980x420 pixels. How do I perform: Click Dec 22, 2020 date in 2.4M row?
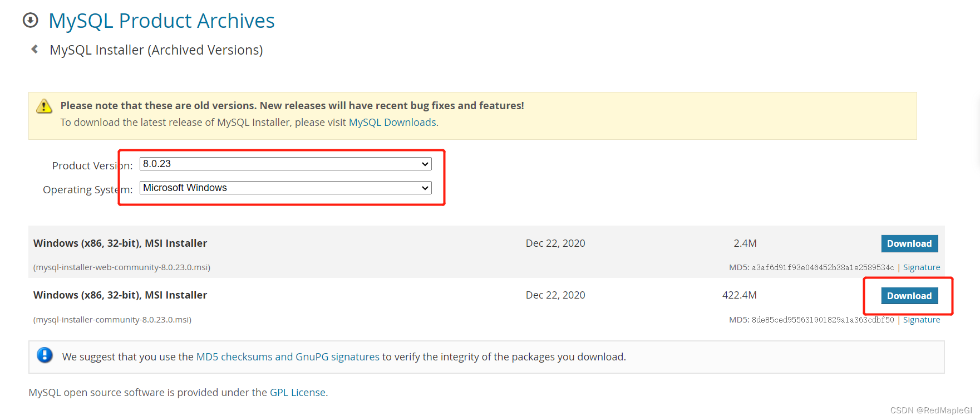click(555, 243)
